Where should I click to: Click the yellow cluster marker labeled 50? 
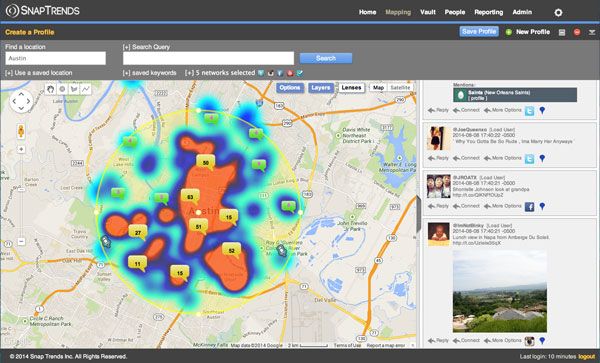(x=206, y=163)
